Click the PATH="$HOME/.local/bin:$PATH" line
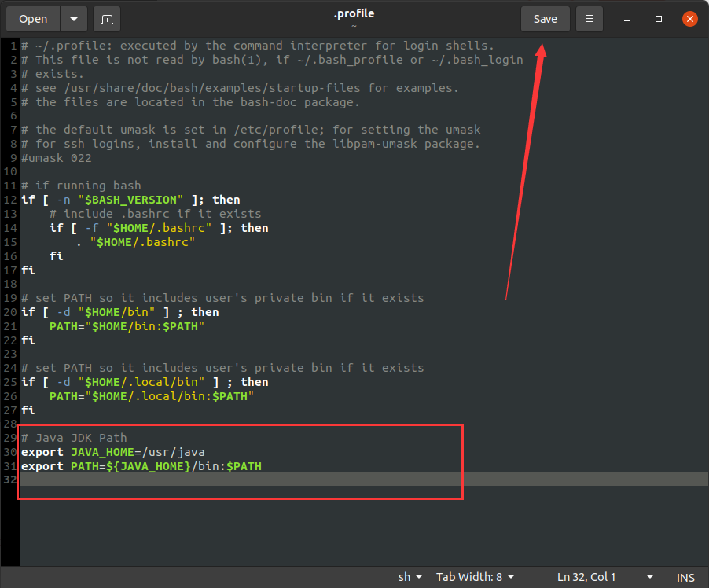 click(x=152, y=396)
